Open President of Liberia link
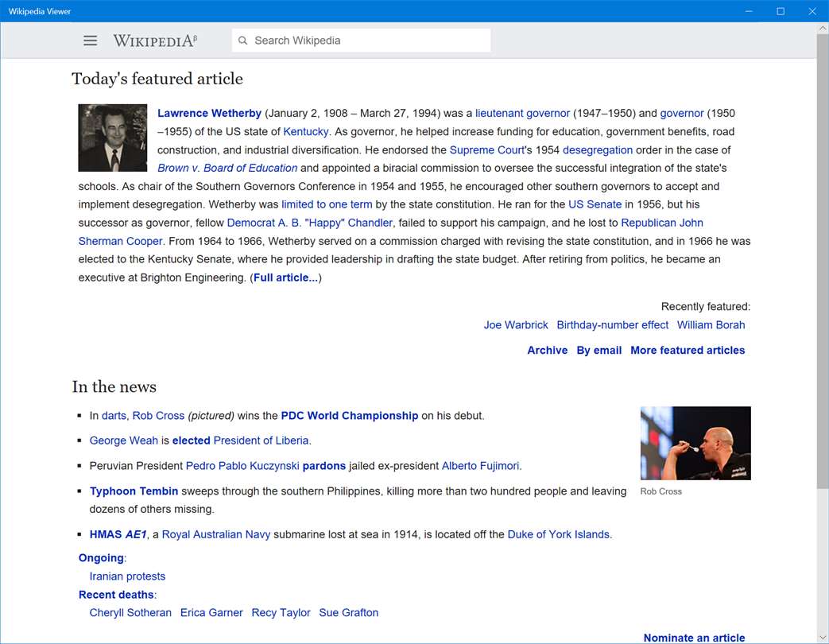 [261, 441]
